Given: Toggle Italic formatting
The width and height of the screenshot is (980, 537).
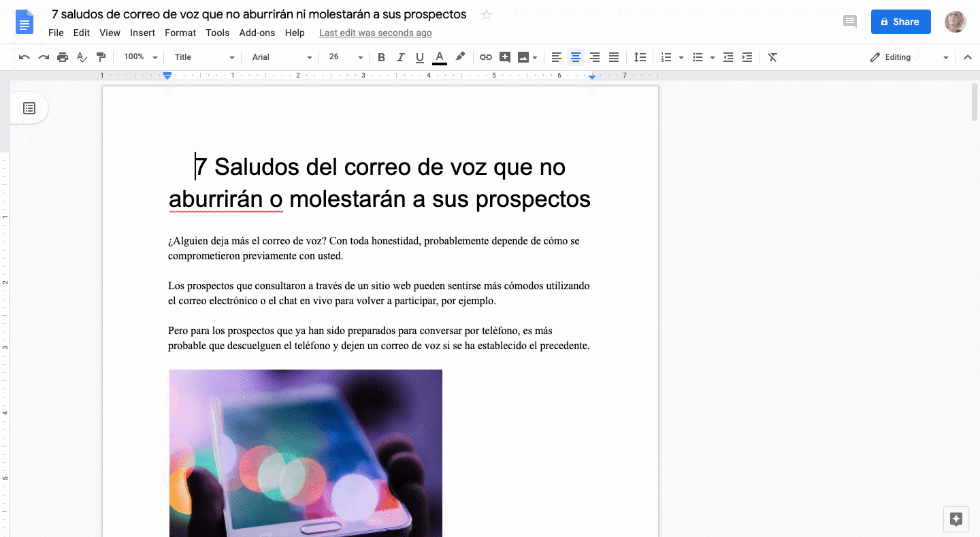Looking at the screenshot, I should tap(400, 57).
